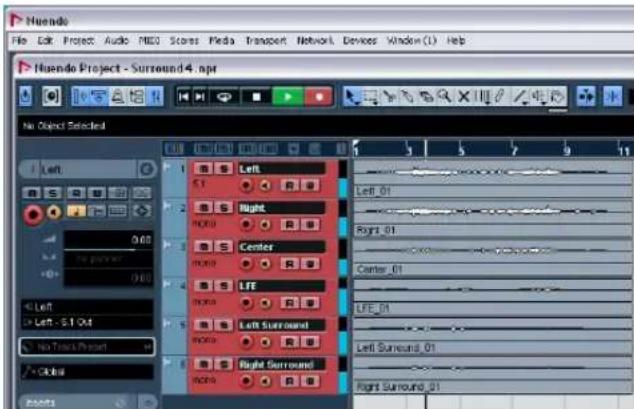Select the Object Selection arrow tool
This screenshot has width=634, height=409.
tap(351, 97)
